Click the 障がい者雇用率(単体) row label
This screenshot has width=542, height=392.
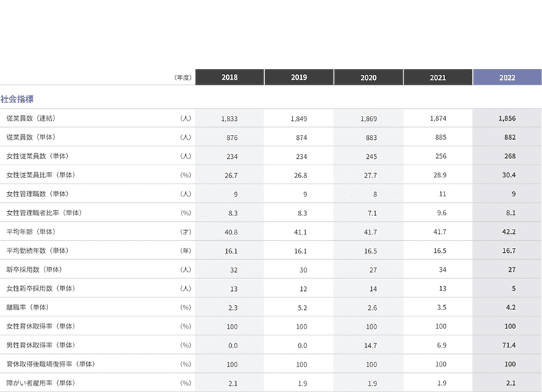(x=41, y=383)
